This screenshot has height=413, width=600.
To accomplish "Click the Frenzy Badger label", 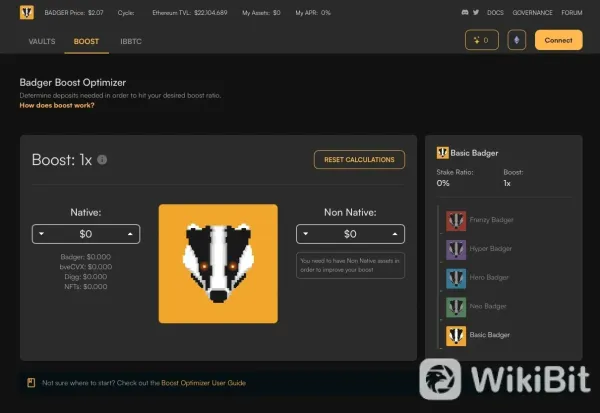I will coord(491,220).
